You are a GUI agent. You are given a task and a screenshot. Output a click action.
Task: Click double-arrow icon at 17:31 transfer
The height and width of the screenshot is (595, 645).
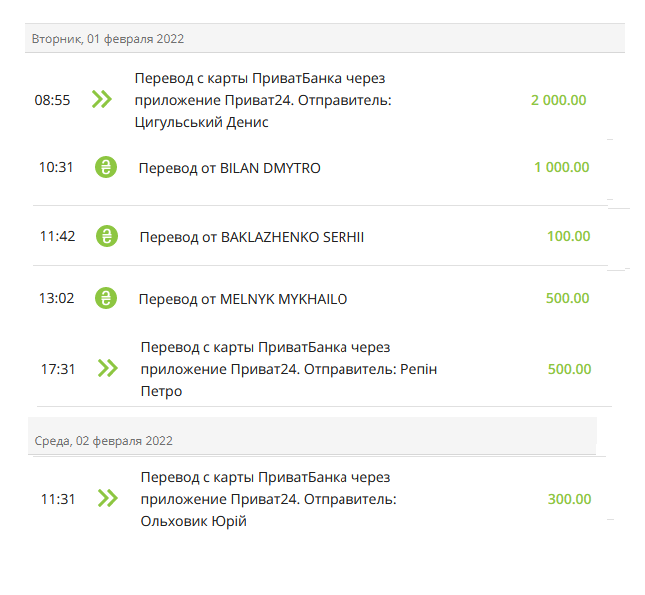pyautogui.click(x=107, y=369)
